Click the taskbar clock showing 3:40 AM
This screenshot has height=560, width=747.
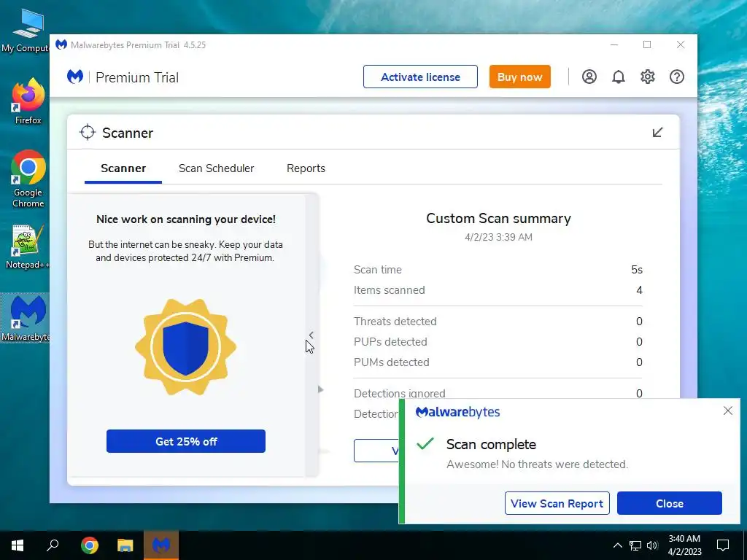point(684,545)
